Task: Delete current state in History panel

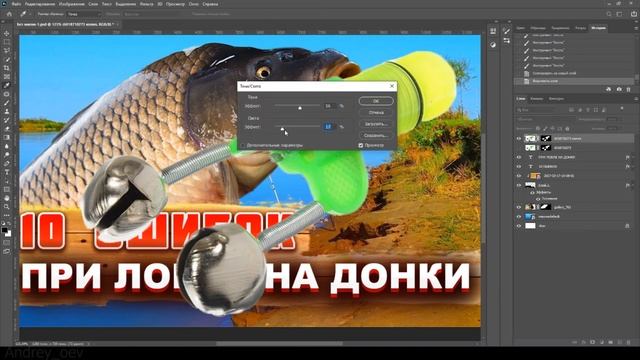Action: tap(629, 89)
